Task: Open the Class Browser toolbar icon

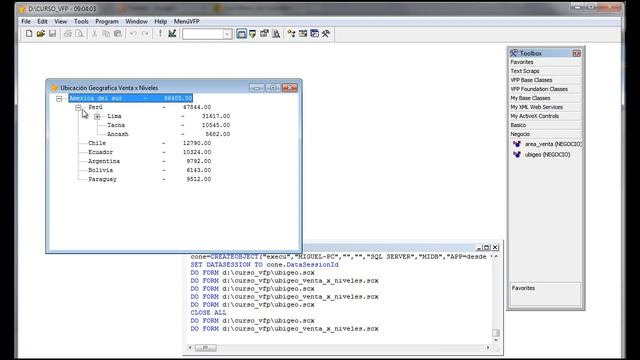Action: pos(291,33)
